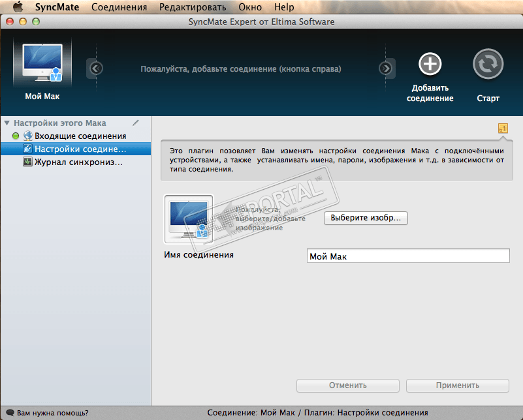Collapse the Настройки этого Мака section
Image resolution: width=523 pixels, height=420 pixels.
click(7, 123)
